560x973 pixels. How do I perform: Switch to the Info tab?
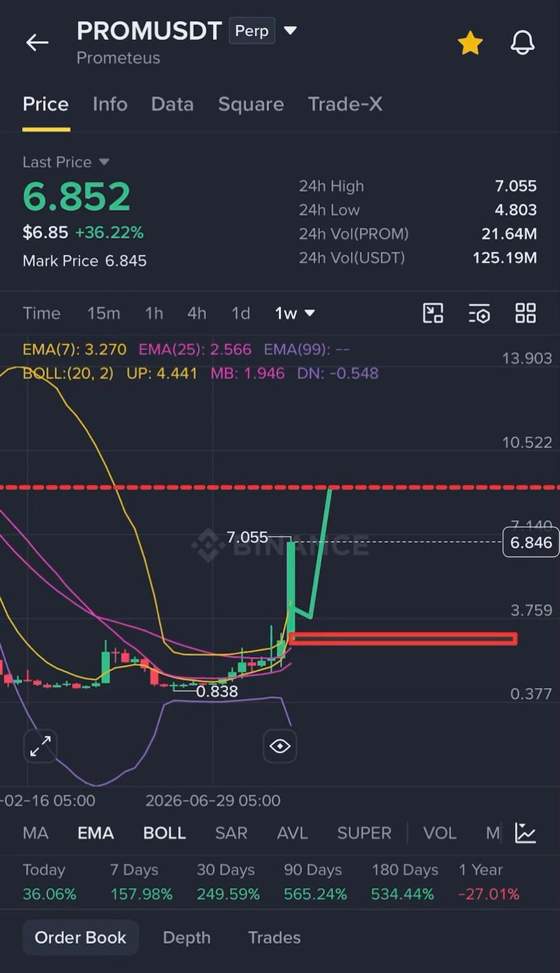coord(110,104)
